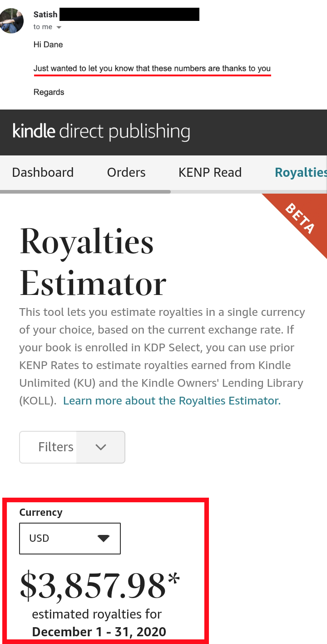Click the Filters button label

click(x=56, y=447)
